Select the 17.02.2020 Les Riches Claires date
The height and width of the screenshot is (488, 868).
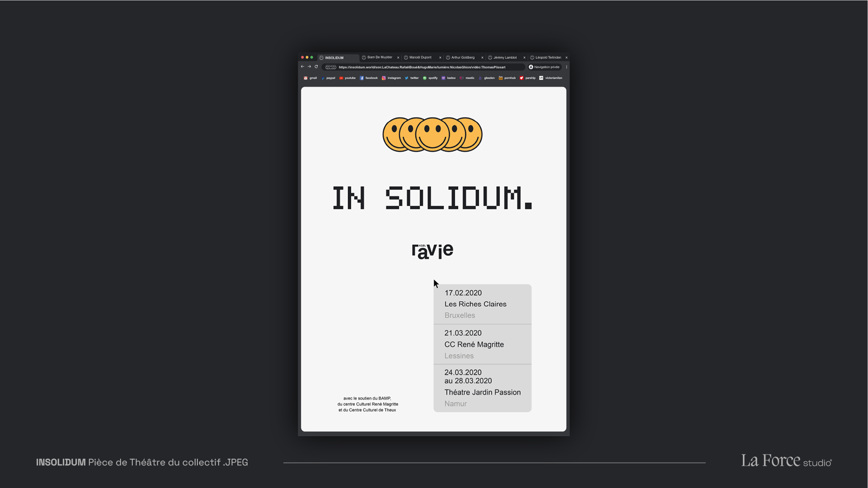tap(482, 304)
